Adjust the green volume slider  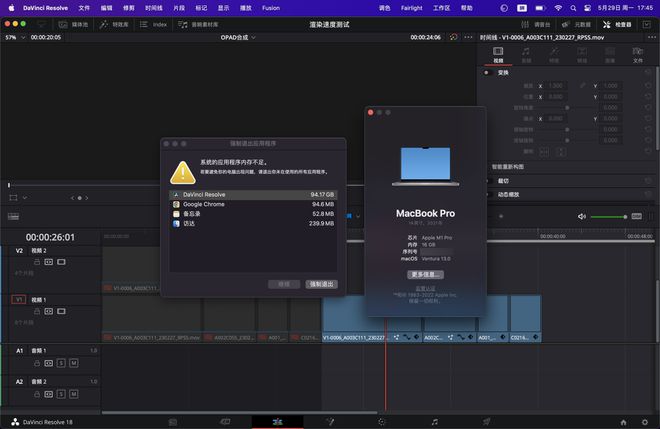click(x=609, y=216)
